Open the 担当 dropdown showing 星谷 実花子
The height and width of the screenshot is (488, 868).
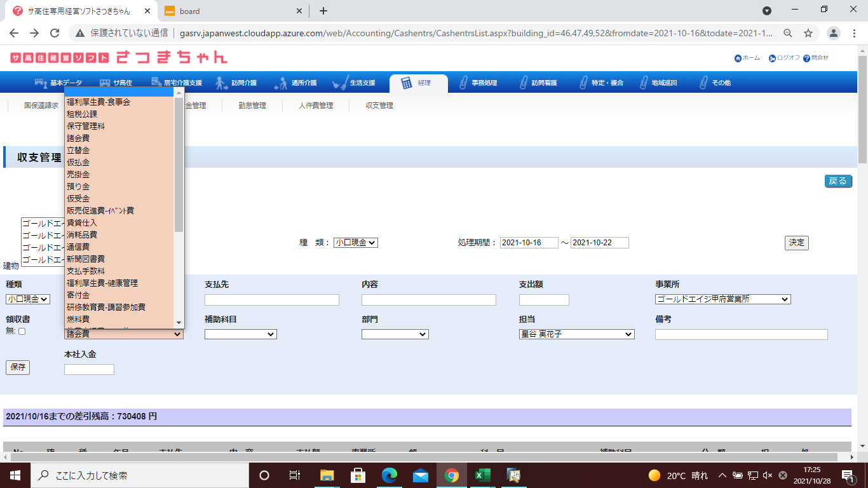pyautogui.click(x=576, y=334)
